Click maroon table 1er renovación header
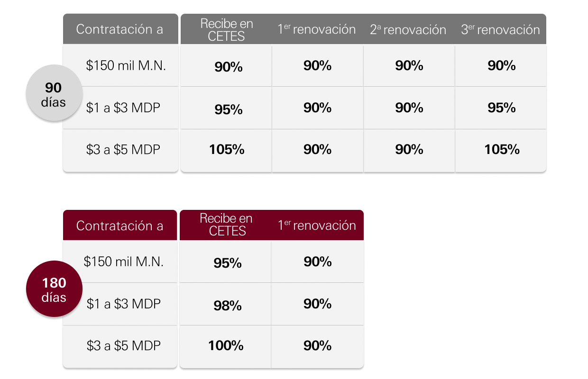Viewport: 588px width, 379px height. pos(317,225)
